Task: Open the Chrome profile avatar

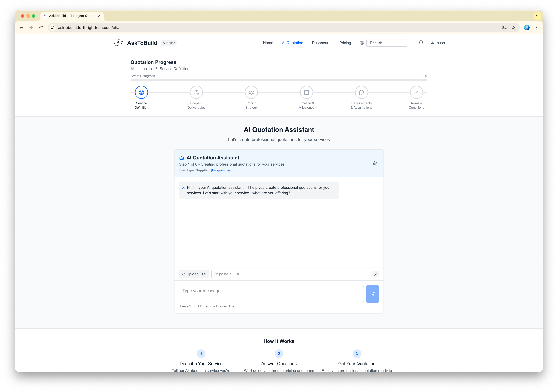Action: click(527, 28)
